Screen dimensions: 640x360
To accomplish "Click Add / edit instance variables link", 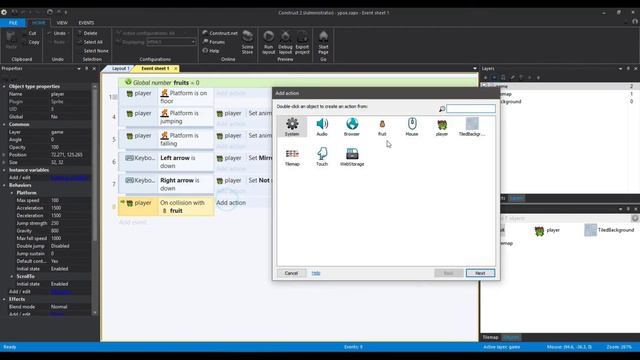I will [x=69, y=178].
